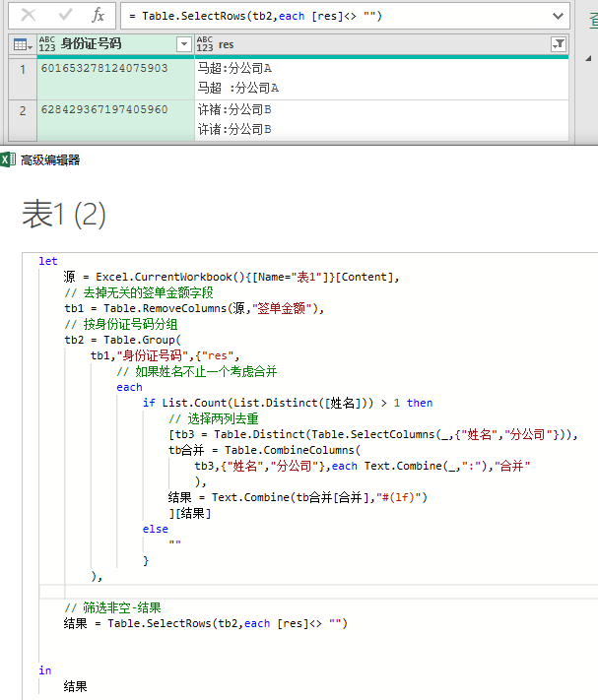Image resolution: width=598 pixels, height=700 pixels.
Task: Click the if List.Count line
Action: [x=288, y=403]
